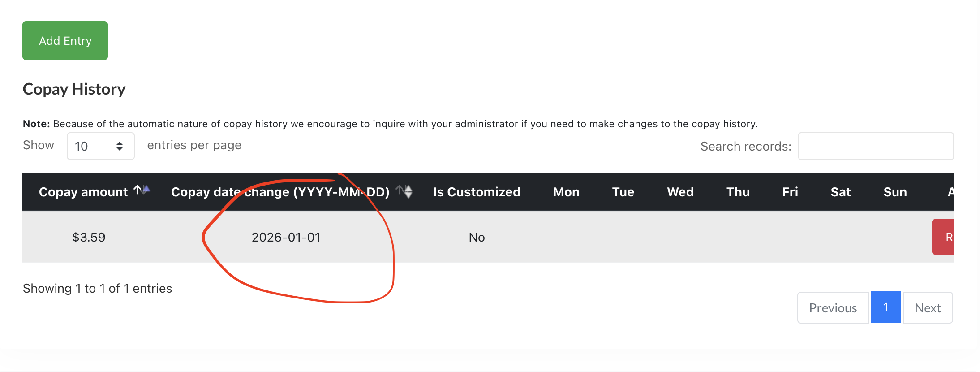Click the 2026-01-01 date cell

pyautogui.click(x=286, y=237)
